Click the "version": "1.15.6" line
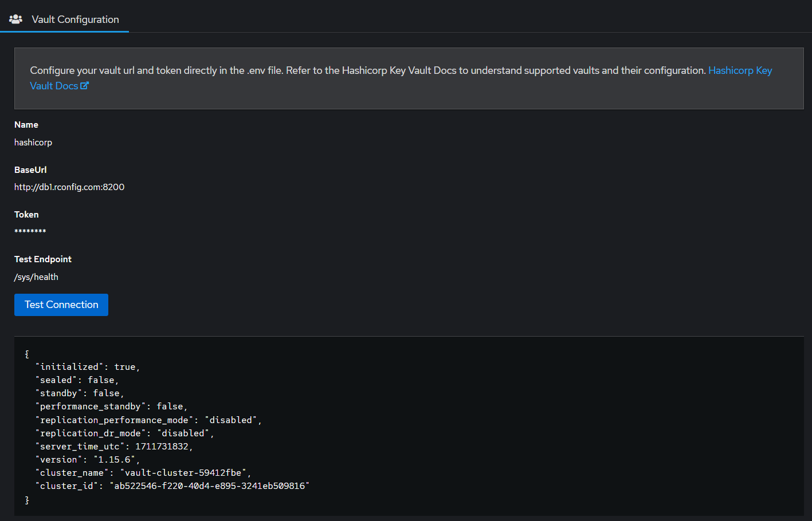 click(88, 460)
